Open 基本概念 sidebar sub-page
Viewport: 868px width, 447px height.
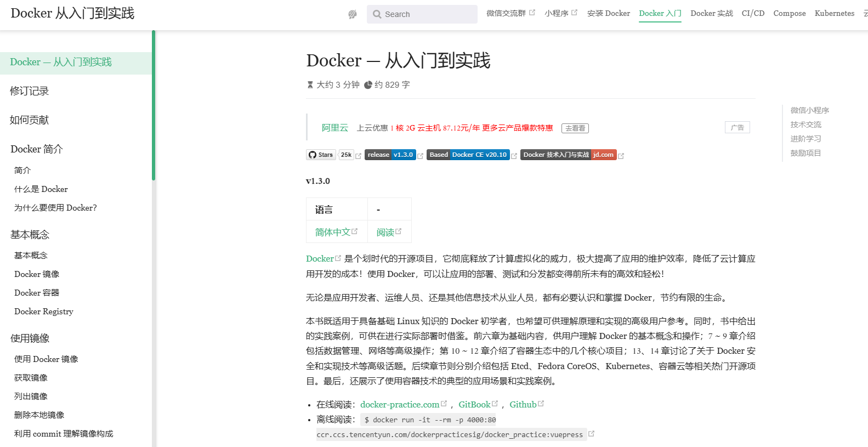click(31, 256)
